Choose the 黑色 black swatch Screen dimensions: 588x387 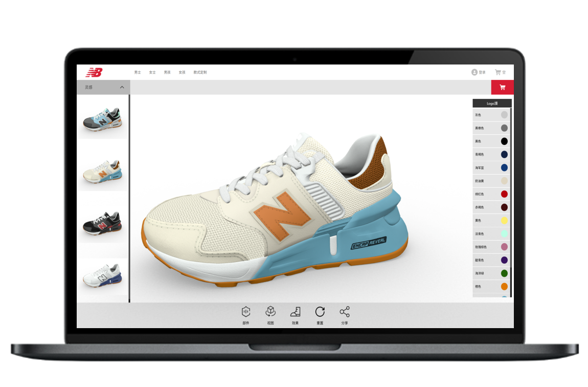tap(504, 141)
